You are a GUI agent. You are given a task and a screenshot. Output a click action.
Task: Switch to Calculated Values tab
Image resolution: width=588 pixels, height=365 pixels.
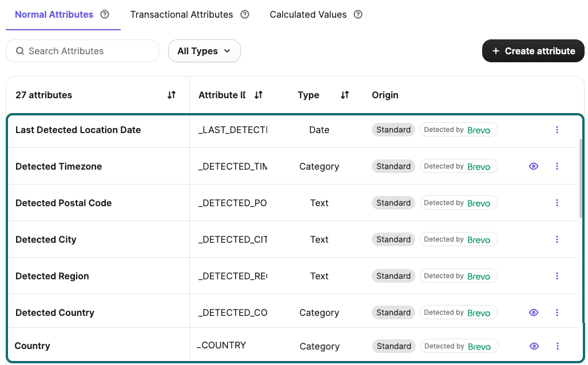(308, 15)
